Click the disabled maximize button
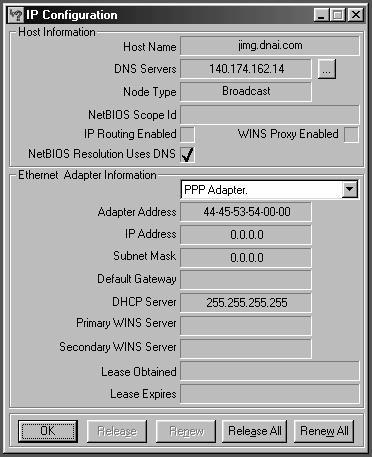This screenshot has width=372, height=457. 337,15
